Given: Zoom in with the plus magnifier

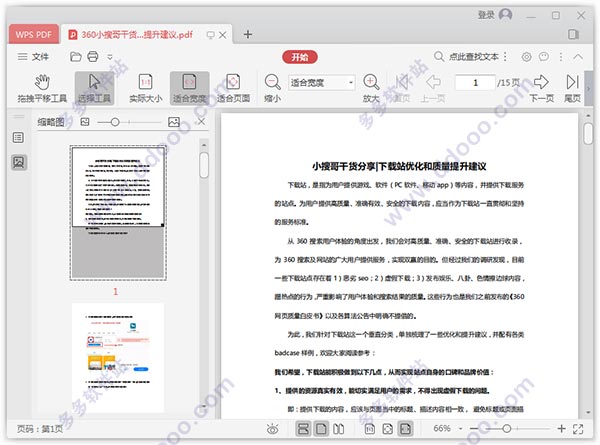Looking at the screenshot, I should pyautogui.click(x=371, y=88).
